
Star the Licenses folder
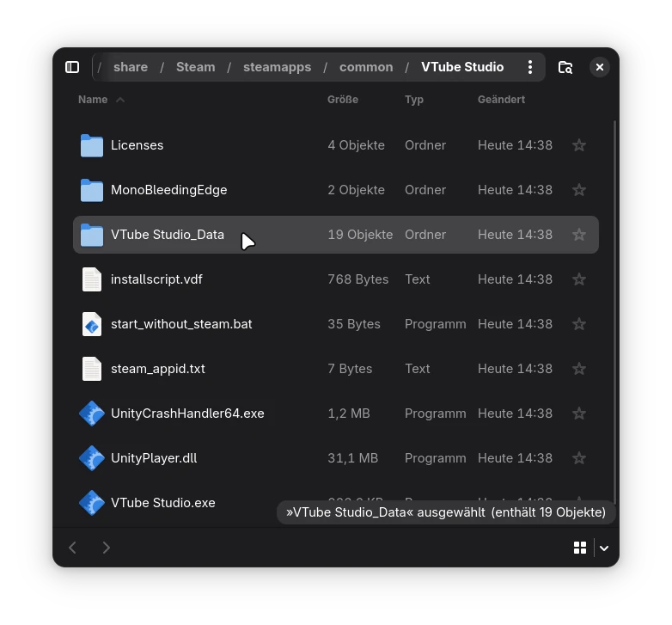click(x=579, y=145)
